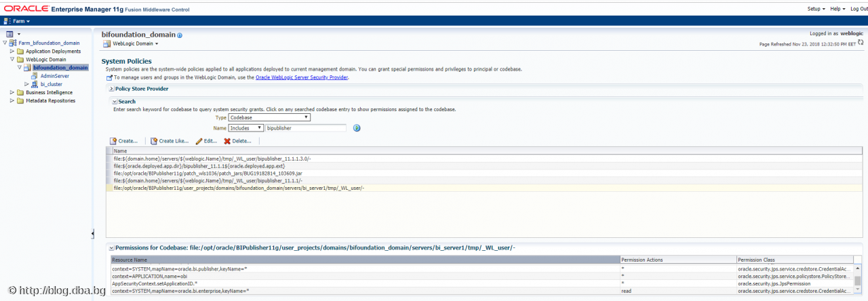
Task: Click the tree view options icon
Action: [x=9, y=34]
